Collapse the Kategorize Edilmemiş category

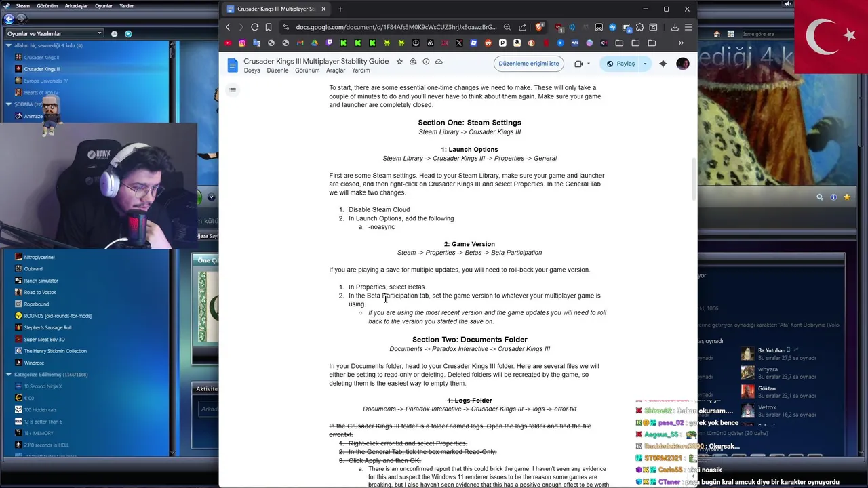pyautogui.click(x=9, y=374)
